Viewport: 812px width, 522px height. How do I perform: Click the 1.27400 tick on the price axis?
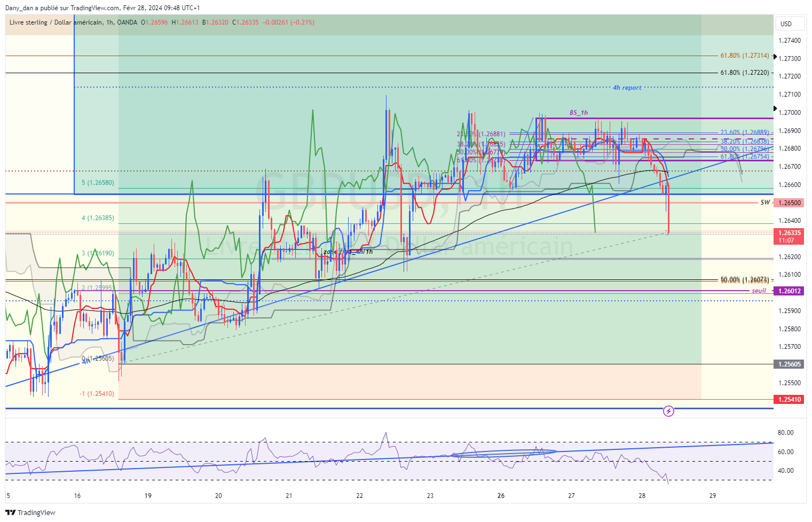coord(790,41)
